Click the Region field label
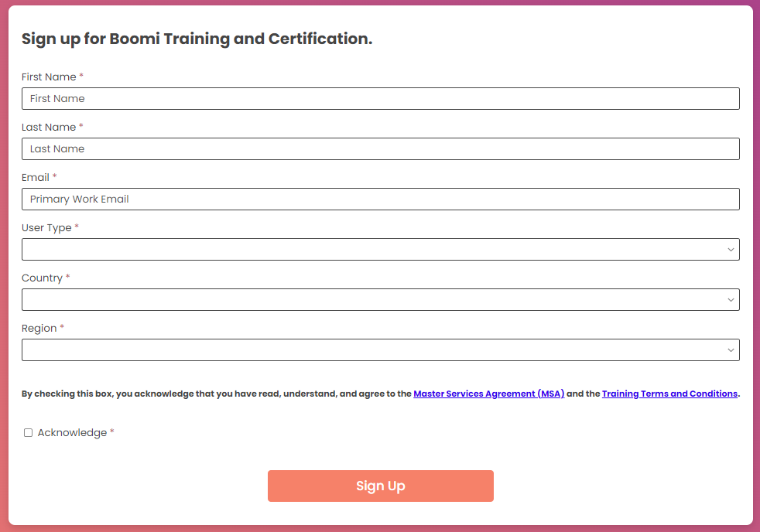The image size is (760, 532). (39, 329)
